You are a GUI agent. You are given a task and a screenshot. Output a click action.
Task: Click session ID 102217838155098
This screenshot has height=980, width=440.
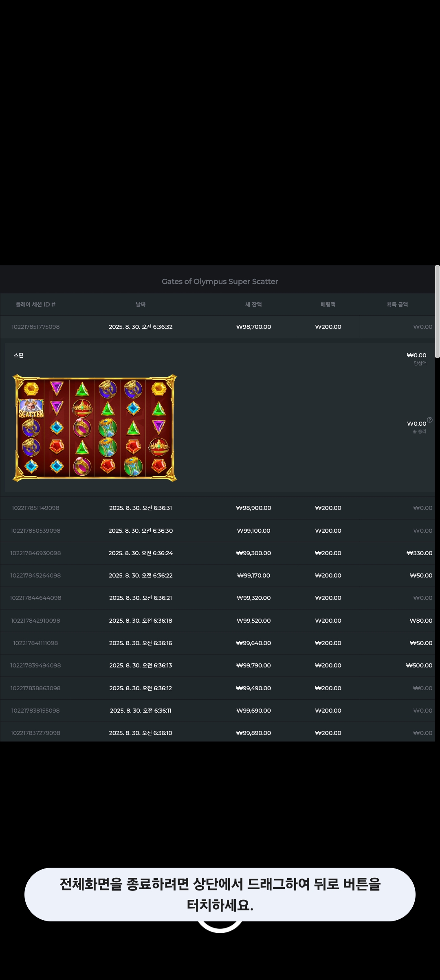35,711
